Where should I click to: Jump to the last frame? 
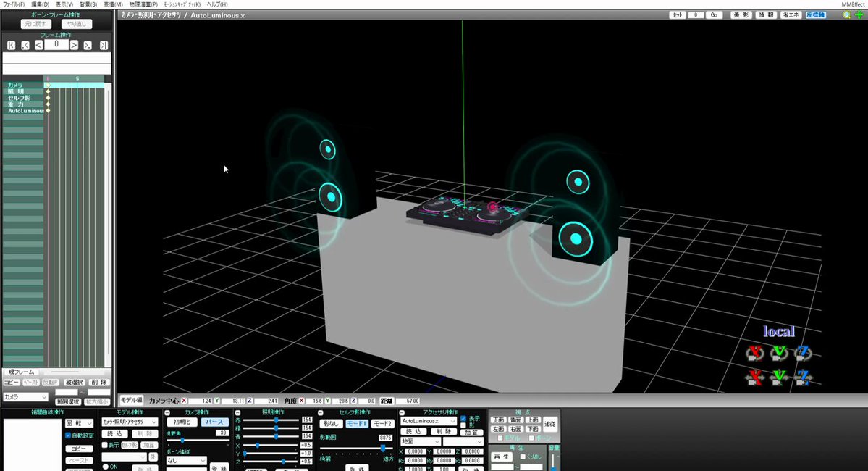click(104, 46)
